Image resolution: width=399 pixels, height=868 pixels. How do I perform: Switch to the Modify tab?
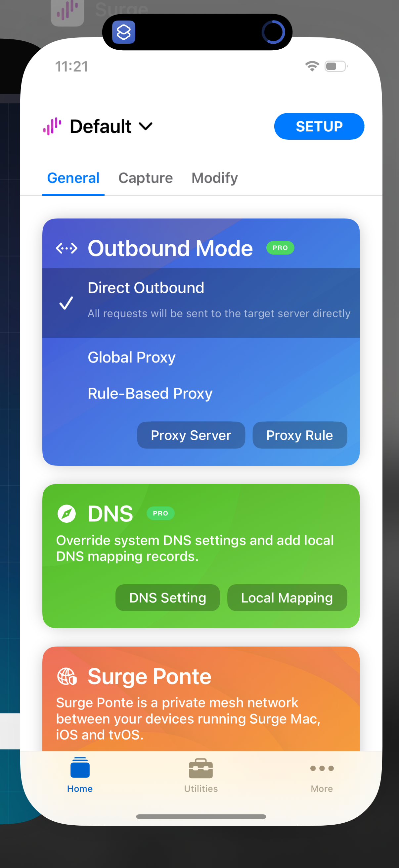214,178
